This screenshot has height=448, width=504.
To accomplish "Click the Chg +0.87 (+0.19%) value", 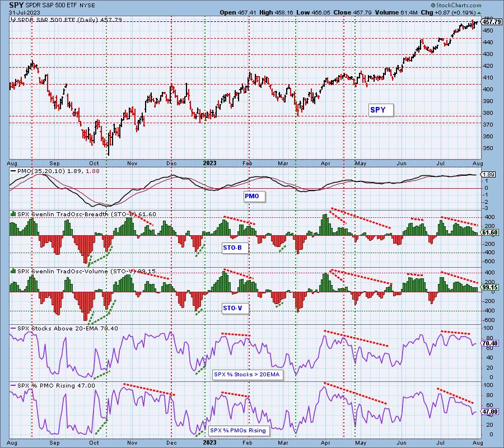I will (x=448, y=12).
